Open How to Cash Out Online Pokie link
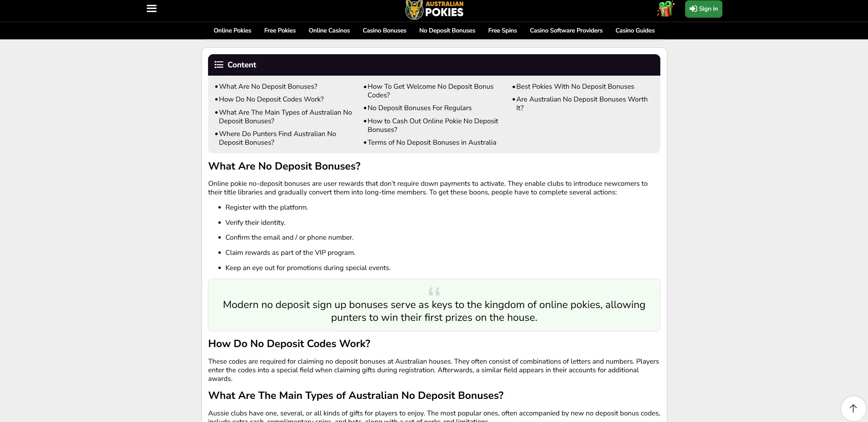Viewport: 868px width, 422px height. pos(433,125)
